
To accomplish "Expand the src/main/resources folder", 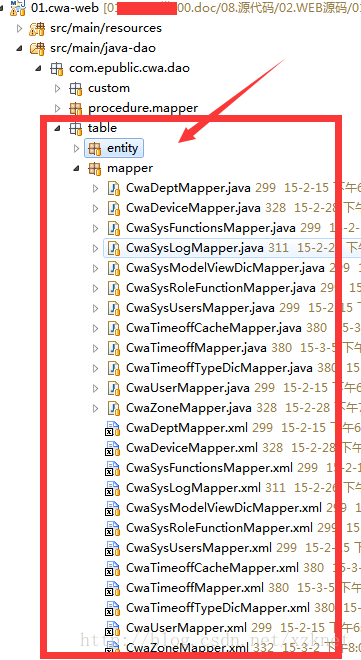I will tap(19, 28).
